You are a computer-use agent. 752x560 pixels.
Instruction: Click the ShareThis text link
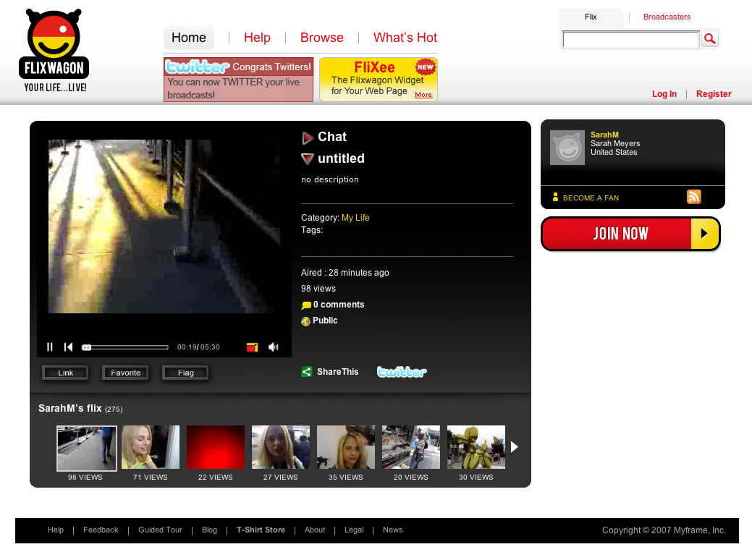(337, 372)
